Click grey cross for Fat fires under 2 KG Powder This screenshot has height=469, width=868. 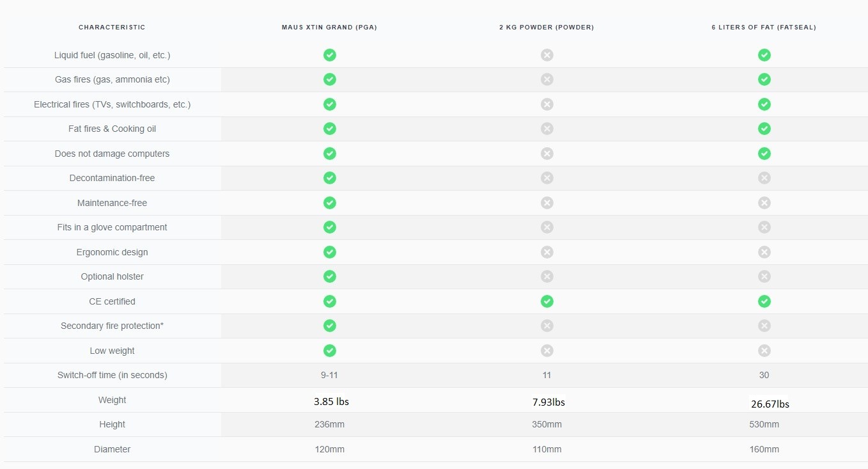tap(546, 129)
